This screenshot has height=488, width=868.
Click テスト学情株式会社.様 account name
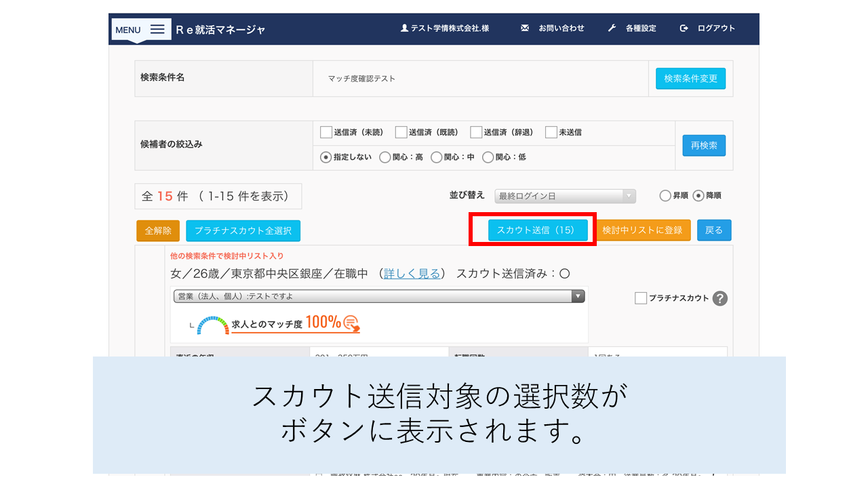pyautogui.click(x=450, y=28)
